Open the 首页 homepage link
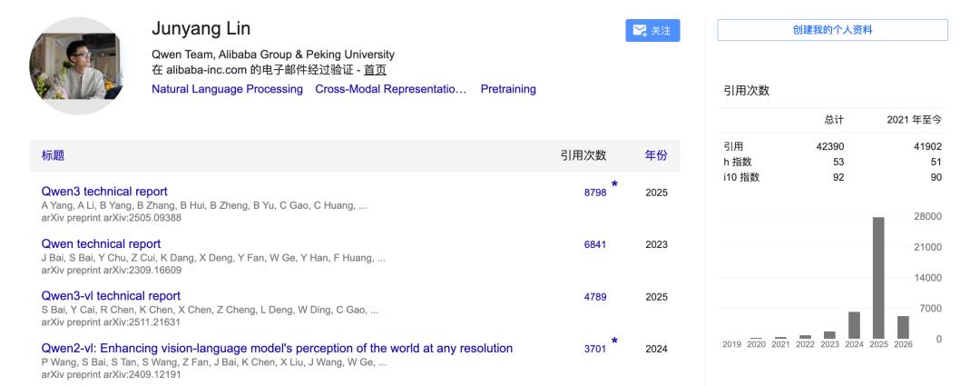 click(x=376, y=70)
